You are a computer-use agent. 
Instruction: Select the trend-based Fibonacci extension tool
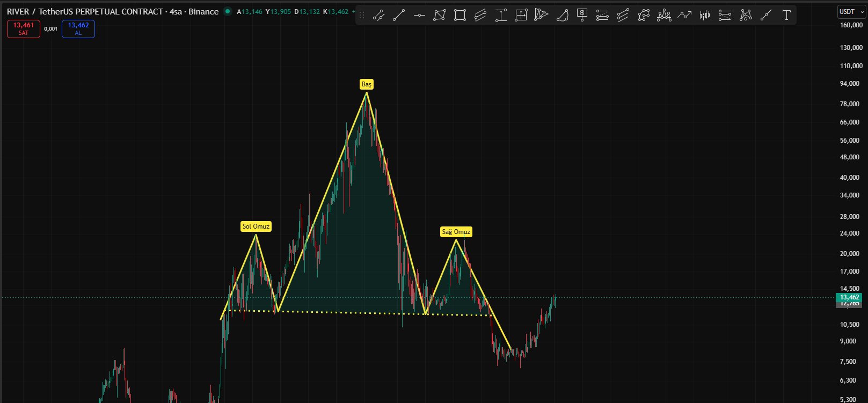725,16
